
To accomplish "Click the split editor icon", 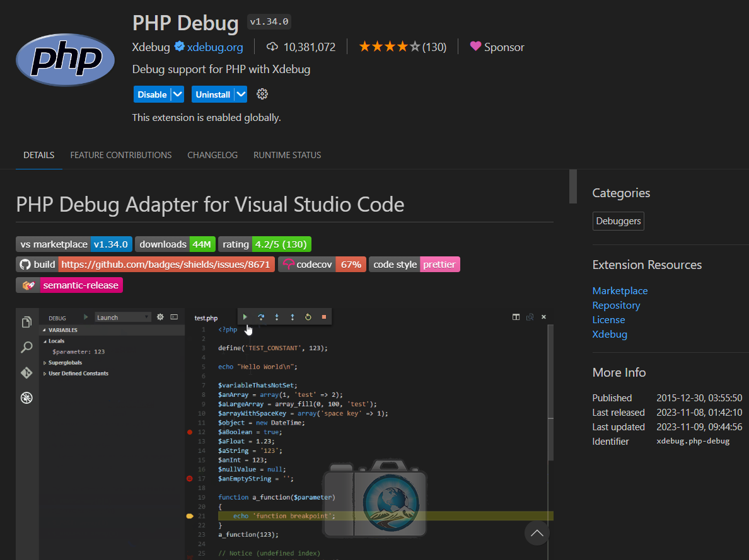I will tap(516, 317).
